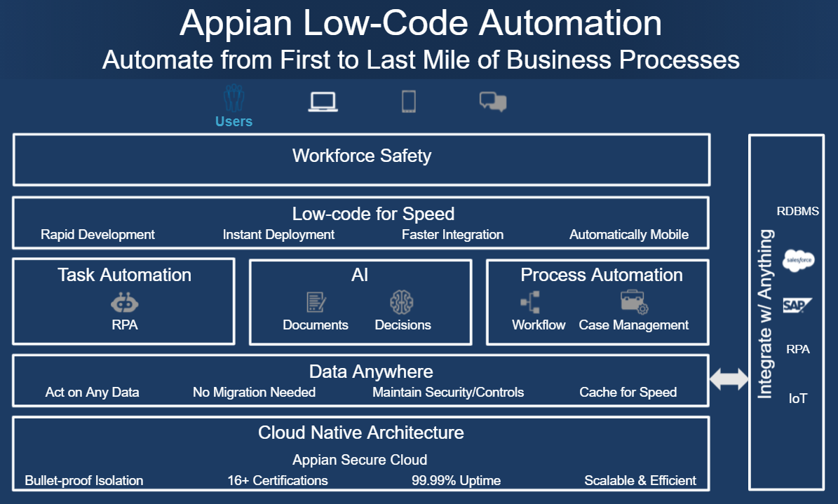The width and height of the screenshot is (838, 504).
Task: Click "Automatically Mobile" text
Action: [x=629, y=235]
